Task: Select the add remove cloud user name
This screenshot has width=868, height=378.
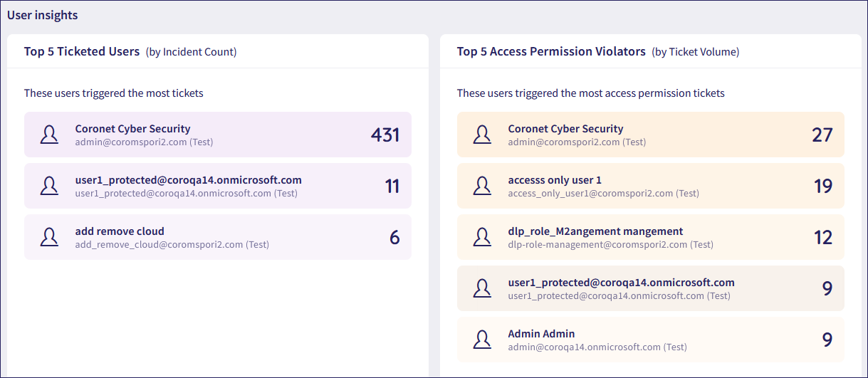Action: click(120, 231)
